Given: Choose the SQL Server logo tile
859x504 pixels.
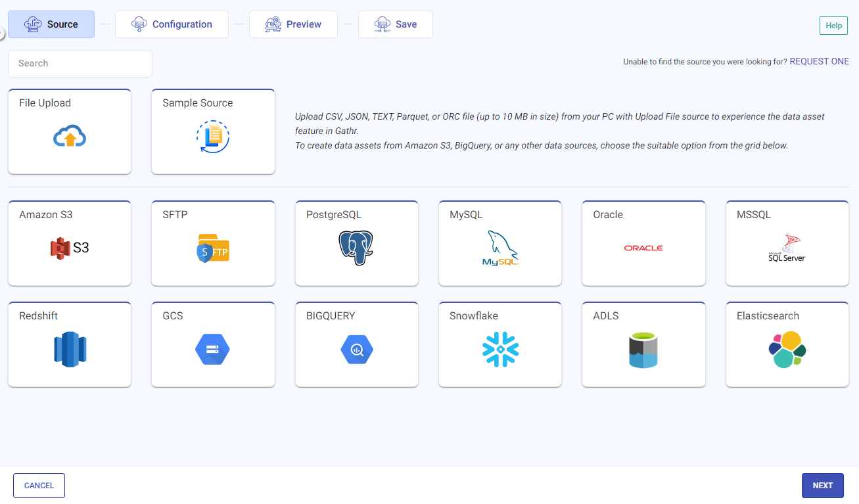Looking at the screenshot, I should click(787, 248).
